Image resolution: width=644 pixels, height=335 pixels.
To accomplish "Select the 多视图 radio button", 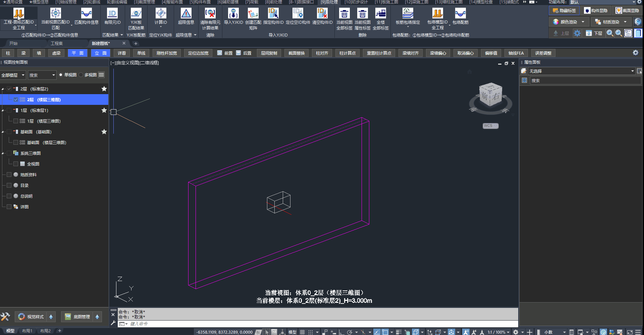I will click(81, 75).
